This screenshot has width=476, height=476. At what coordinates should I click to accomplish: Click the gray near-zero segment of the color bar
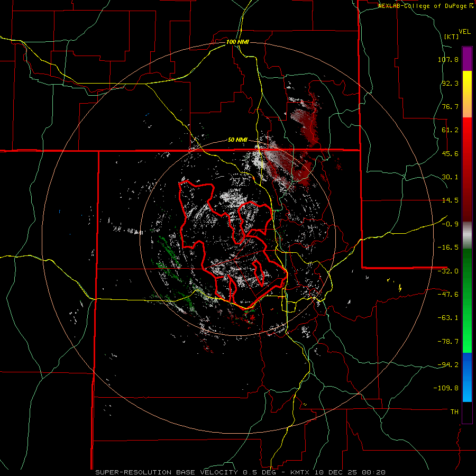pyautogui.click(x=467, y=234)
